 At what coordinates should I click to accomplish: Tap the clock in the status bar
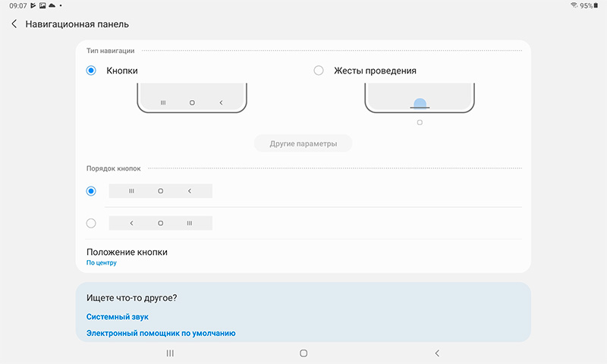click(17, 5)
